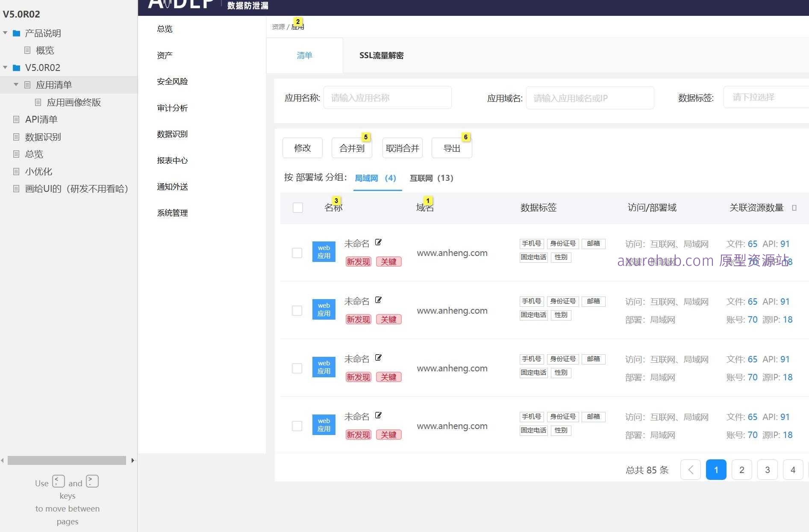Image resolution: width=809 pixels, height=532 pixels.
Task: Click the column settings icon after 关联资源数量
Action: point(794,208)
